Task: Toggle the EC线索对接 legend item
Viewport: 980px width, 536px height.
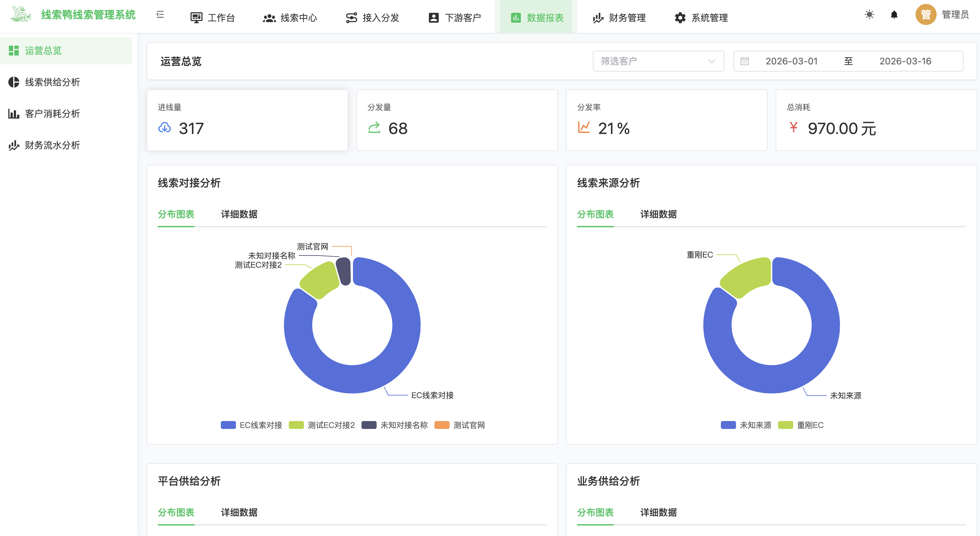Action: pyautogui.click(x=251, y=425)
